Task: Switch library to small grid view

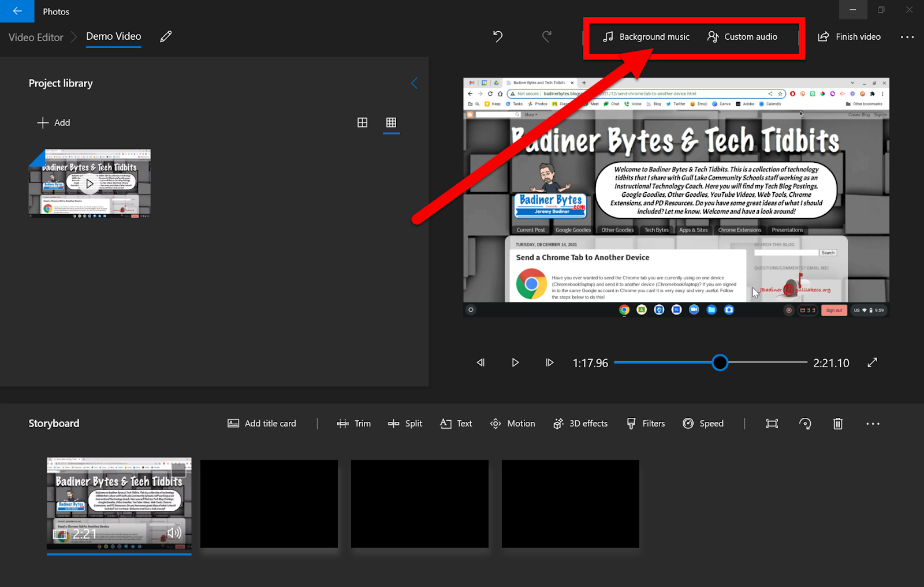Action: (391, 122)
